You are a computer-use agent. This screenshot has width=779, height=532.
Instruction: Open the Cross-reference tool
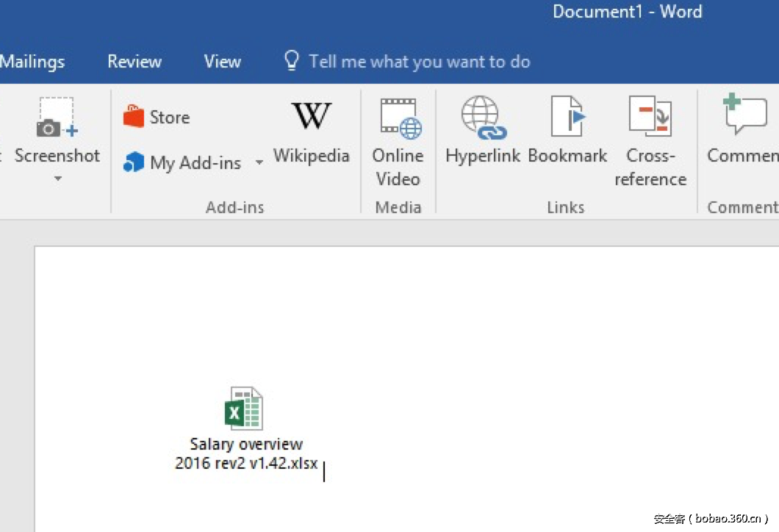pos(650,118)
